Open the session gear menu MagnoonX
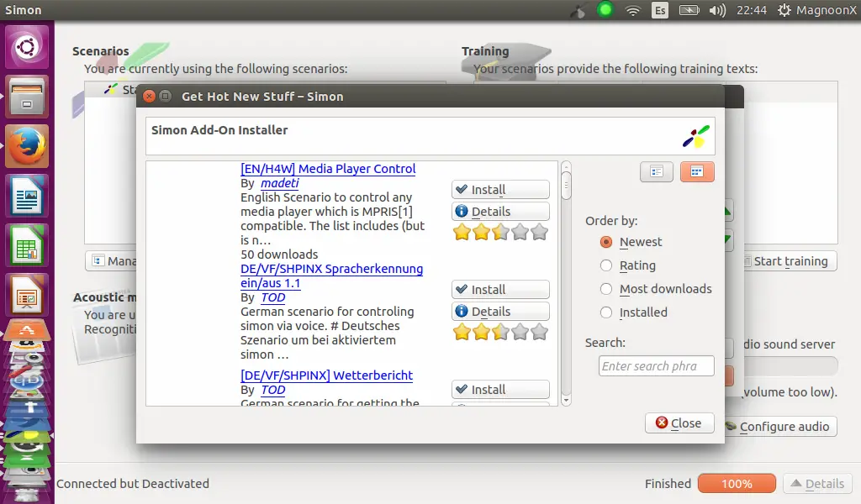This screenshot has height=504, width=861. 816,10
